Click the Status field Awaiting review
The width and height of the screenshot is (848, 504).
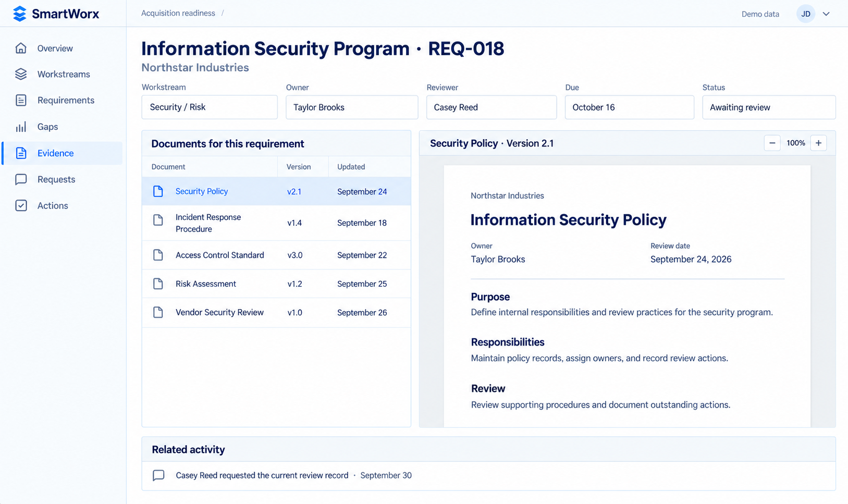point(769,107)
